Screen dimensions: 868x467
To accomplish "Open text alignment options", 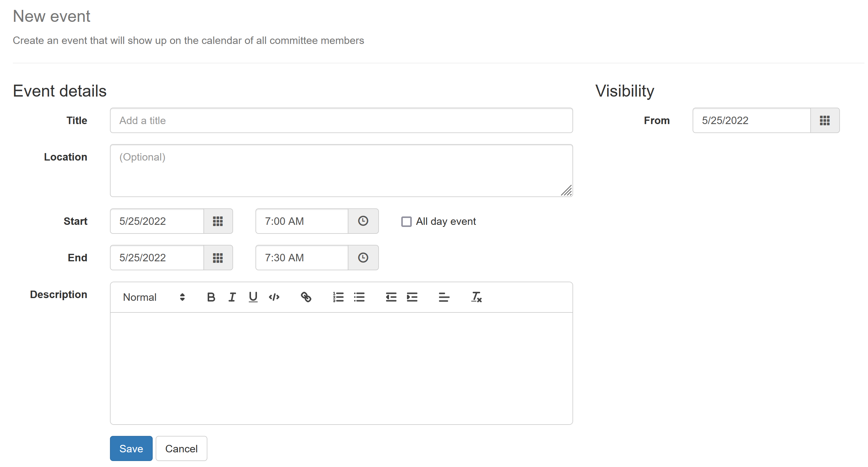I will 444,297.
